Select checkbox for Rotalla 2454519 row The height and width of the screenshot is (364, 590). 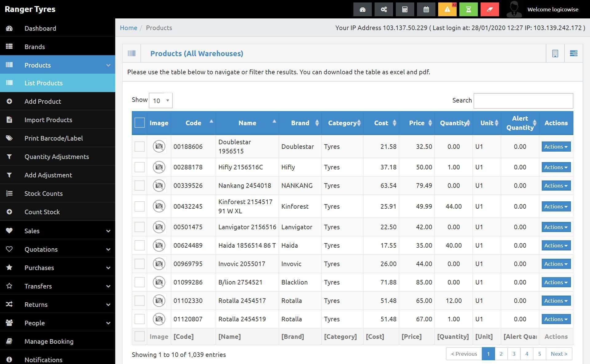[140, 319]
